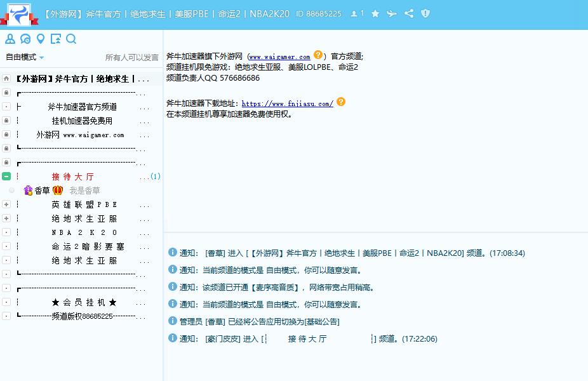
Task: Open the member search tool
Action: click(10, 39)
